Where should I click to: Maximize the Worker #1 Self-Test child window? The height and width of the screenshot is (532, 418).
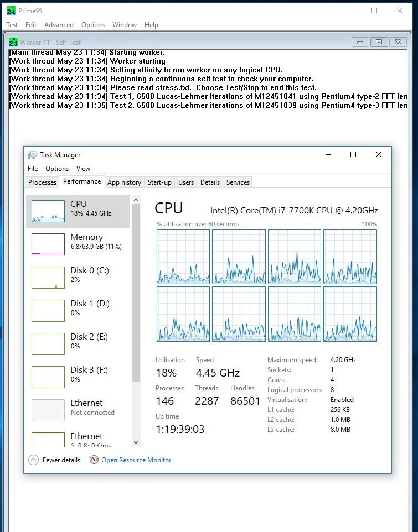coord(379,42)
